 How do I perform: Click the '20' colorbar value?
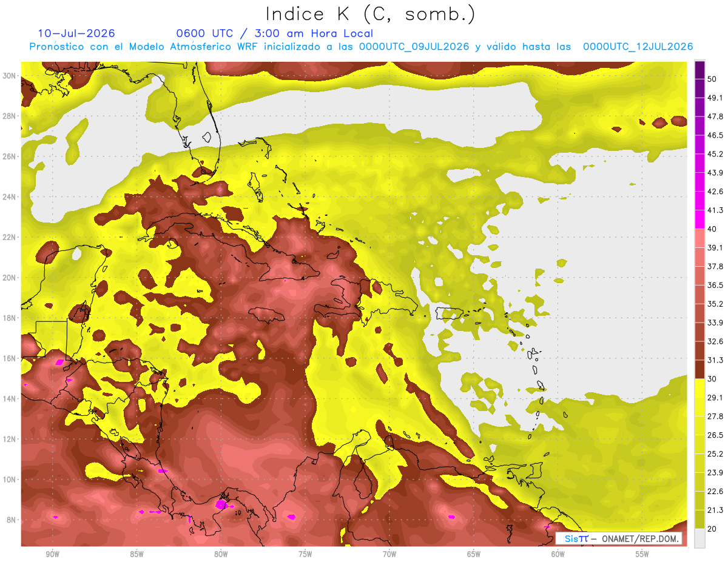point(712,529)
